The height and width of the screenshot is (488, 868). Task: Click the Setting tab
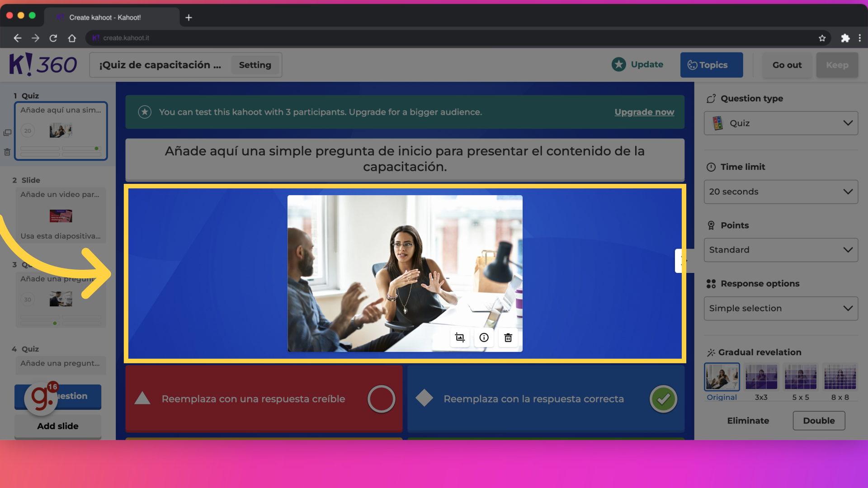click(x=255, y=65)
